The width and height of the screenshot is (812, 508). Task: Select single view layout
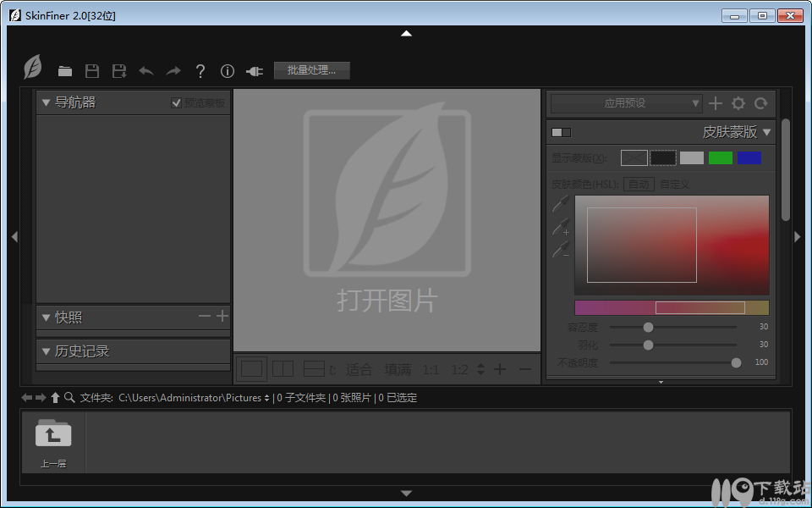coord(252,369)
